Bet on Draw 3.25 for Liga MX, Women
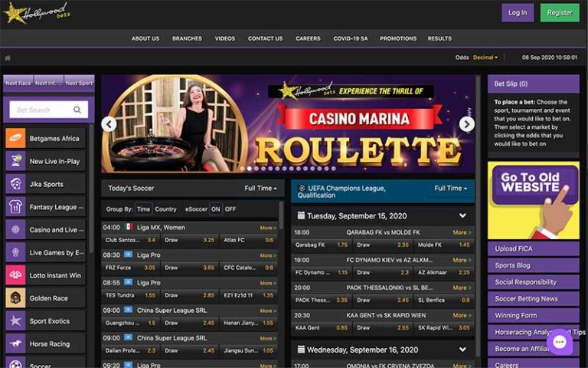 click(x=190, y=240)
